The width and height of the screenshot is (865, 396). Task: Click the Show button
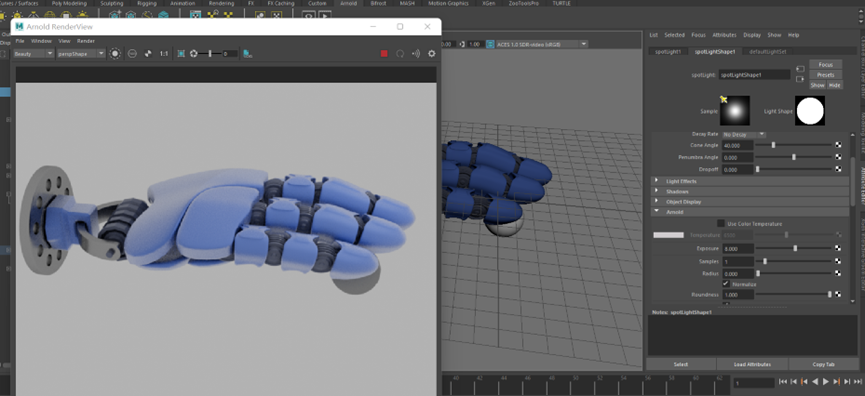817,85
